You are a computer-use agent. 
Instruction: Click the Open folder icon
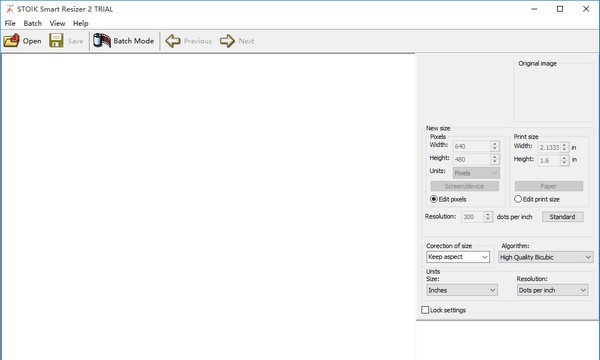point(11,41)
